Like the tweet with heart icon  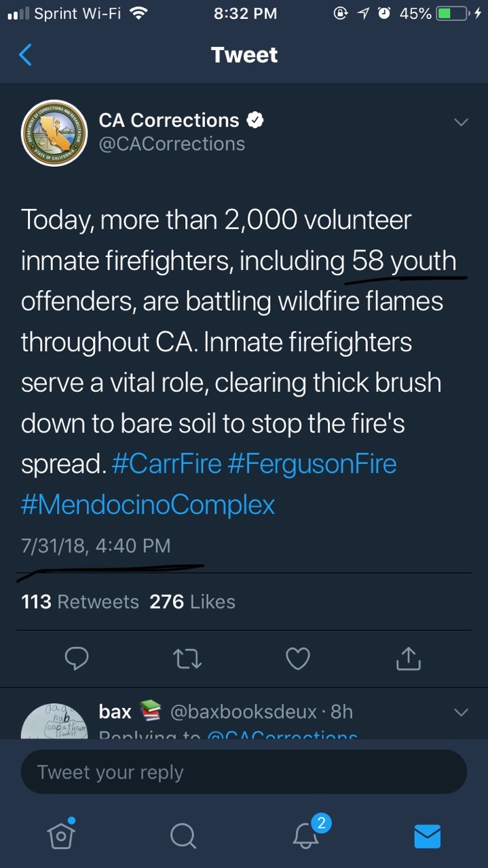(x=298, y=657)
